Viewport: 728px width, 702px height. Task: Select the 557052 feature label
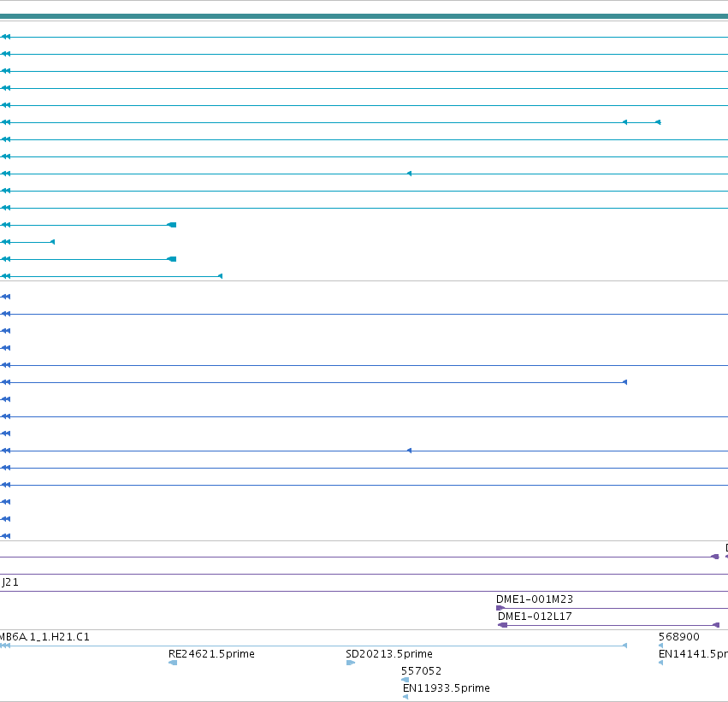click(421, 671)
